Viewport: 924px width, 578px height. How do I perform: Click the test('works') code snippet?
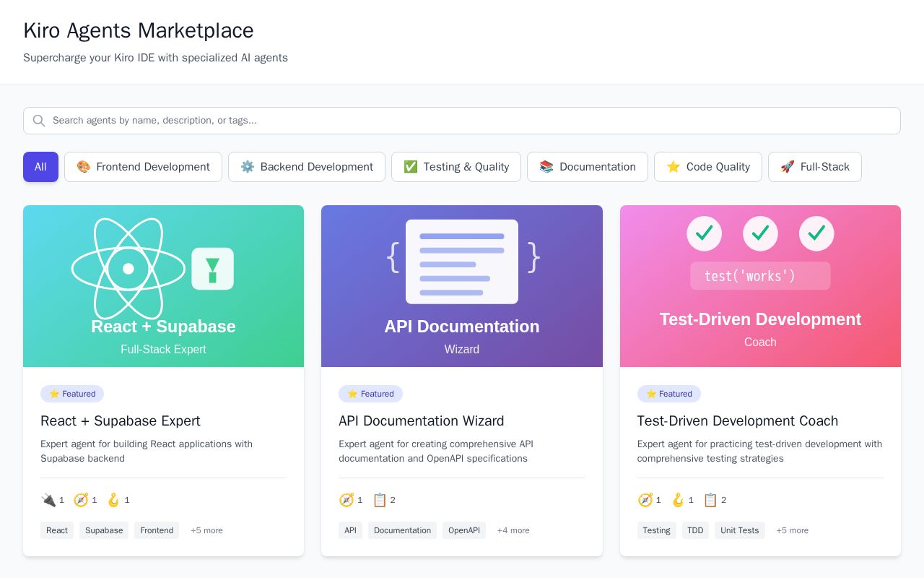click(760, 276)
